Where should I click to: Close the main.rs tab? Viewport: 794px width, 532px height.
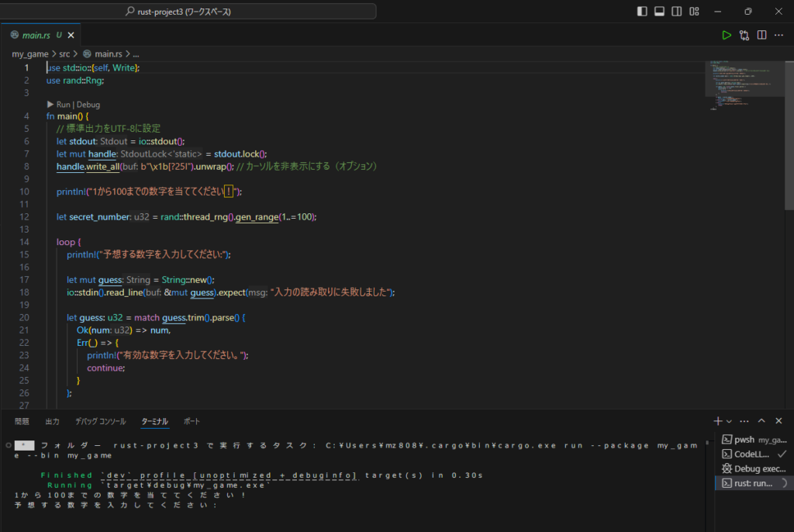[x=71, y=35]
